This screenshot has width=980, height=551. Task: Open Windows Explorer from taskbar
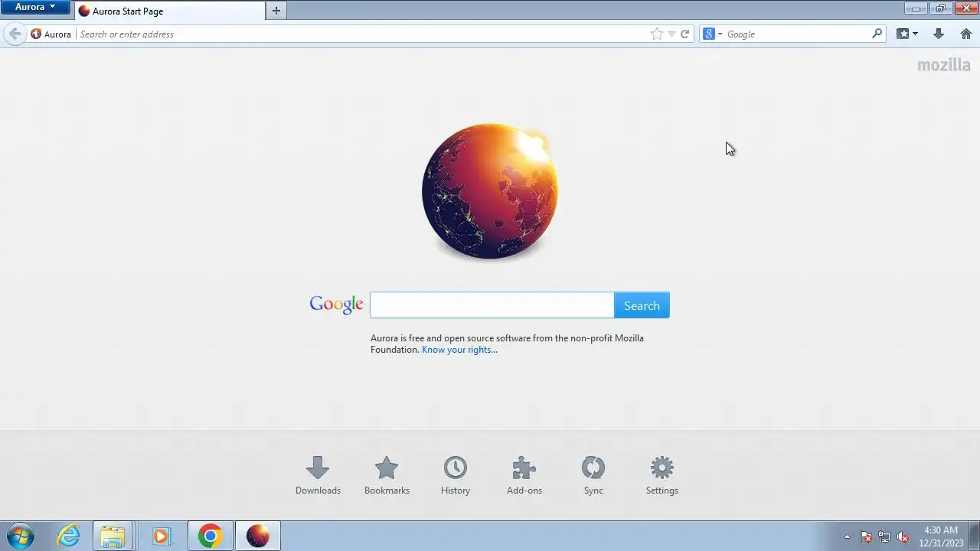pos(113,536)
